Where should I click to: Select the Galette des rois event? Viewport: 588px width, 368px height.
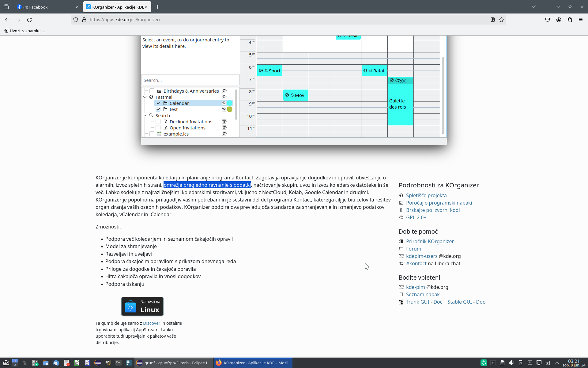[400, 102]
